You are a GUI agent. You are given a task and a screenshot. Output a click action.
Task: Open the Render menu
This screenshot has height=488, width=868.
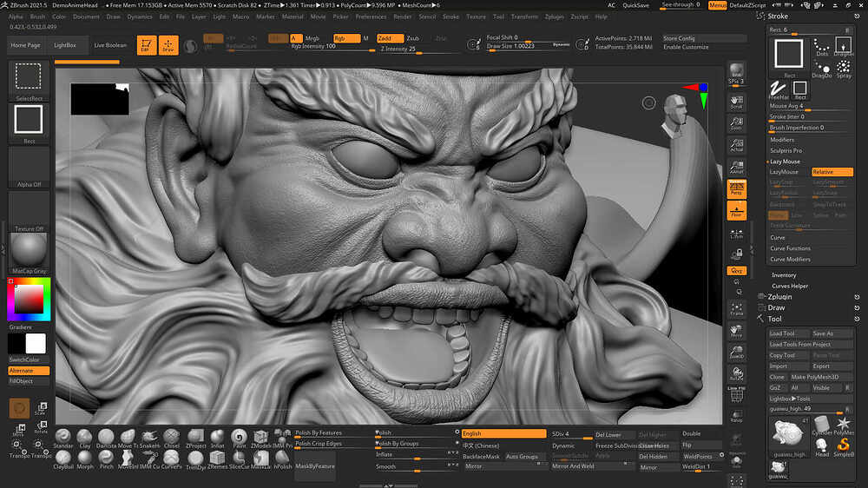point(403,16)
